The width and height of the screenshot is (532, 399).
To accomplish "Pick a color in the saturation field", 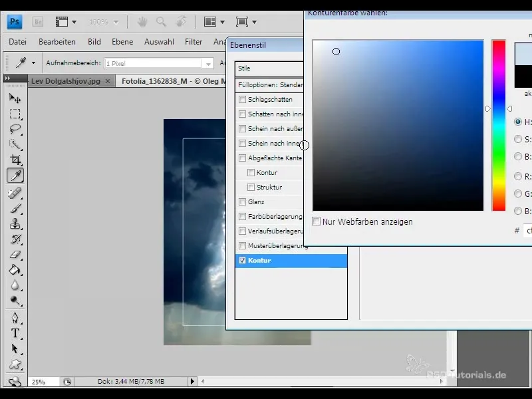I will pos(398,126).
